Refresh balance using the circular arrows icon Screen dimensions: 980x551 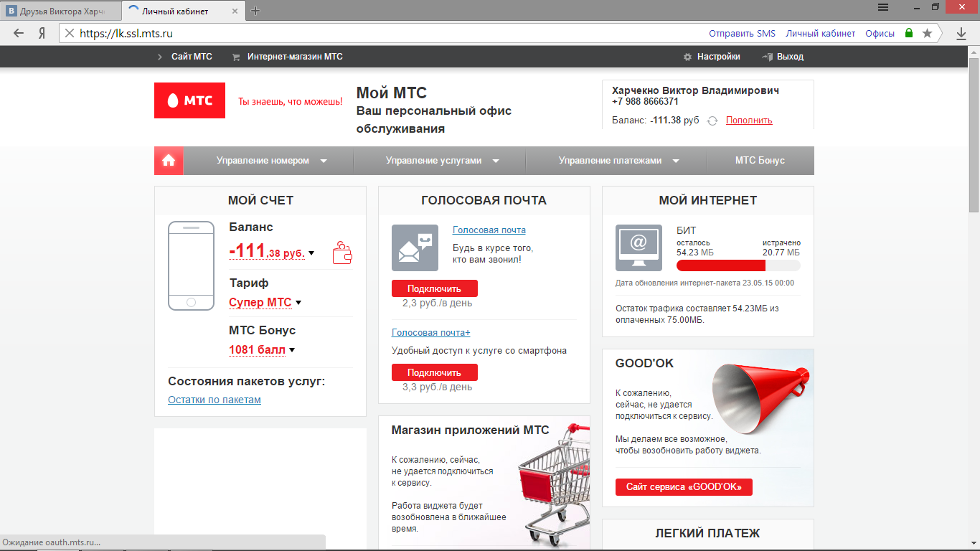click(x=712, y=121)
